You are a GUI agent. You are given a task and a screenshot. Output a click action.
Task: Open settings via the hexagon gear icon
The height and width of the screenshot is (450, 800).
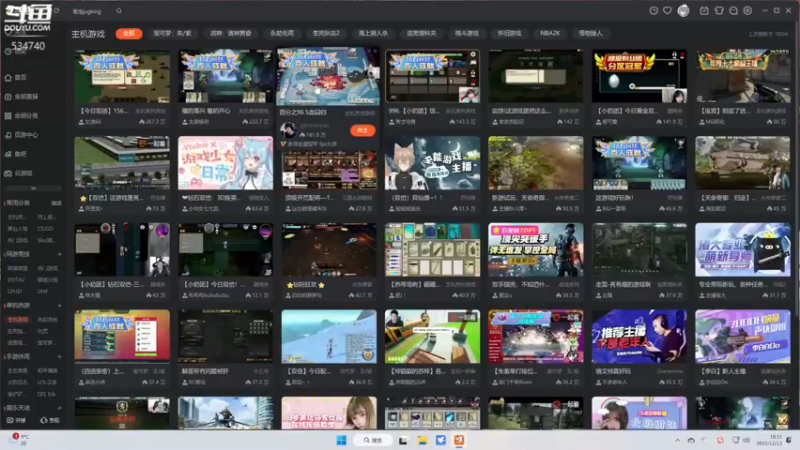point(747,11)
